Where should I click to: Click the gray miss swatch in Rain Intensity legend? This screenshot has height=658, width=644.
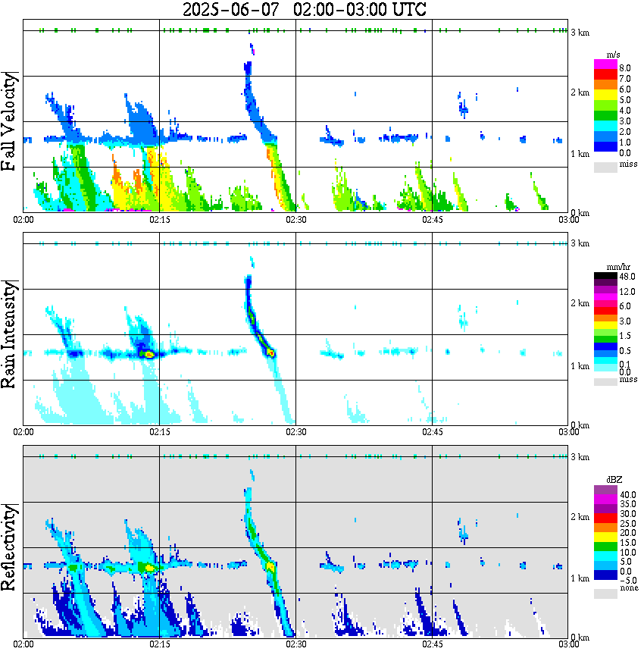(605, 381)
